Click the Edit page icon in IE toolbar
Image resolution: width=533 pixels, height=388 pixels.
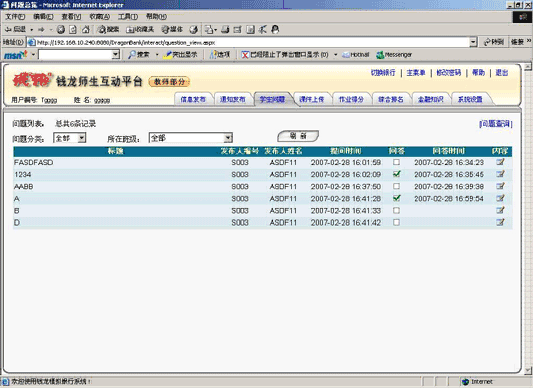[x=237, y=30]
